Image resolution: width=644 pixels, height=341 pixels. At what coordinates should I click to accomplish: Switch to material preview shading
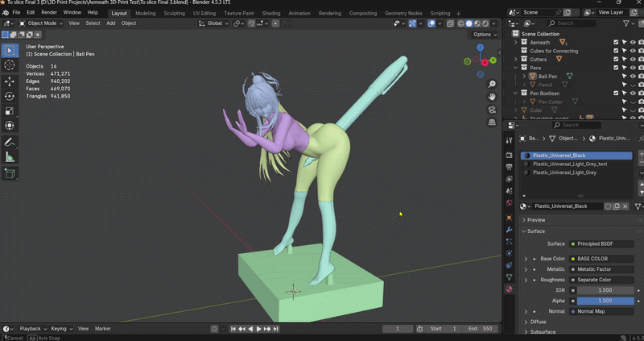(477, 23)
